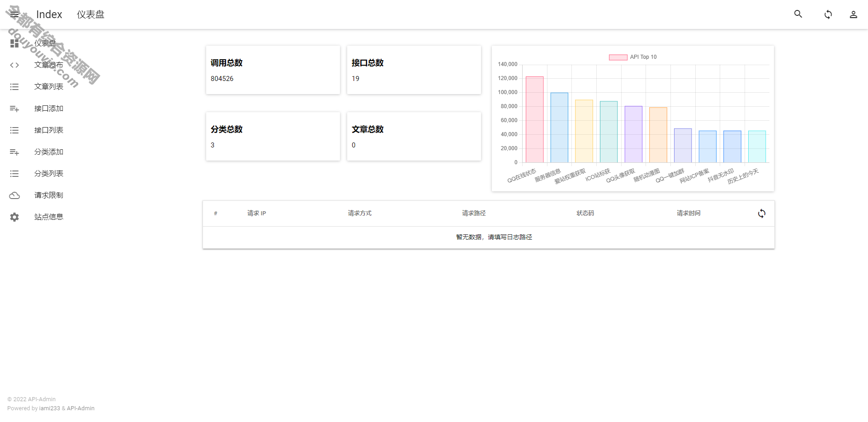The height and width of the screenshot is (422, 868).
Task: Open 站点信息 settings entry
Action: tap(49, 217)
